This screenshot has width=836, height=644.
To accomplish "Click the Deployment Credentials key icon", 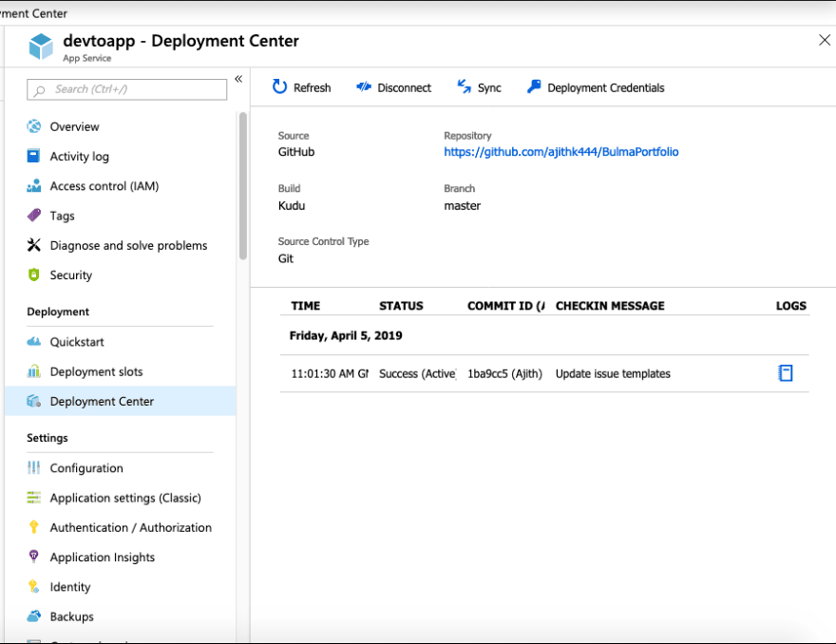I will pyautogui.click(x=534, y=86).
